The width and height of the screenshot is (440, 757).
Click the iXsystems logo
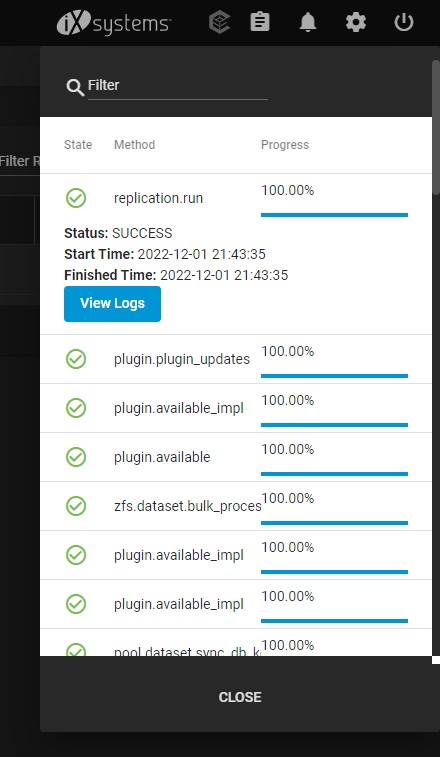point(114,23)
